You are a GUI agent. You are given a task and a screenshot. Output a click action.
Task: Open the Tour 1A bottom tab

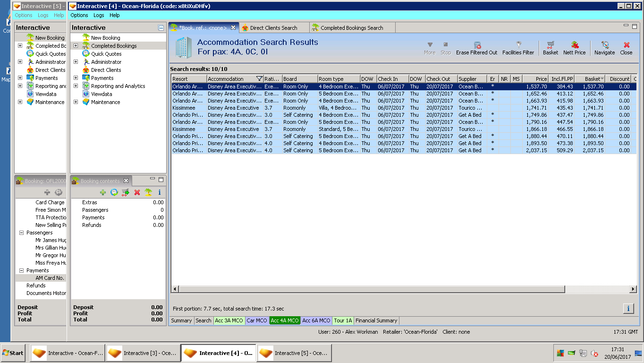click(x=343, y=320)
